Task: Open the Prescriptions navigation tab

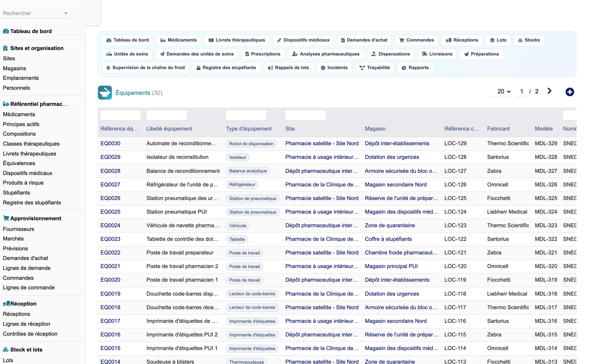Action: tap(263, 54)
